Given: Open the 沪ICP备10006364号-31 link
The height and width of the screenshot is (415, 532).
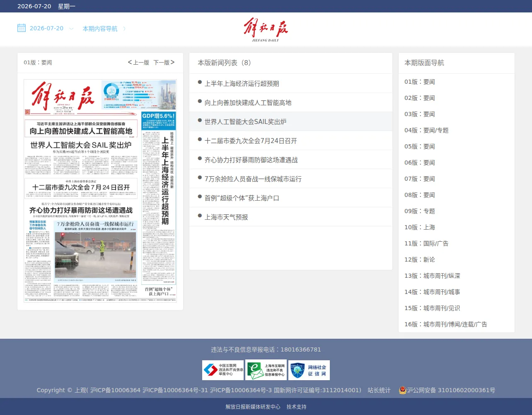Looking at the screenshot, I should [175, 390].
